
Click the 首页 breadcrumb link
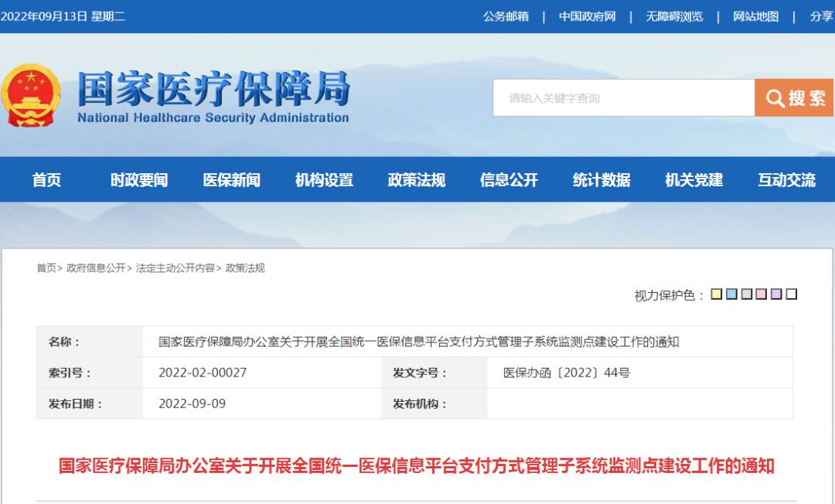(x=46, y=268)
